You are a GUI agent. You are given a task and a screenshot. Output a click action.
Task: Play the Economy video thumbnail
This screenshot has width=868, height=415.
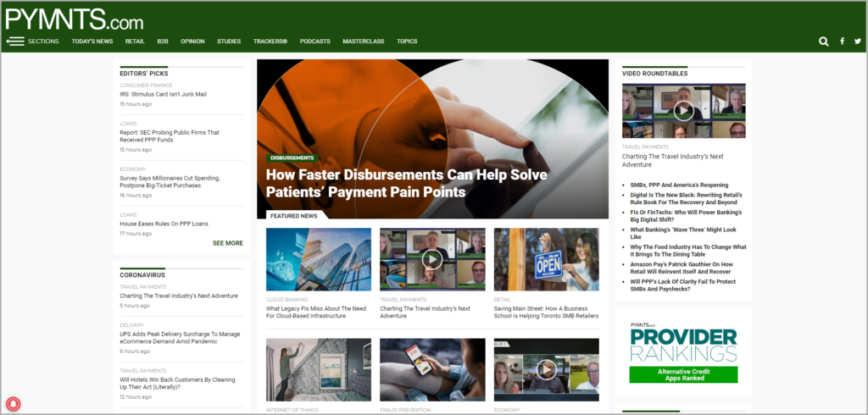point(547,369)
